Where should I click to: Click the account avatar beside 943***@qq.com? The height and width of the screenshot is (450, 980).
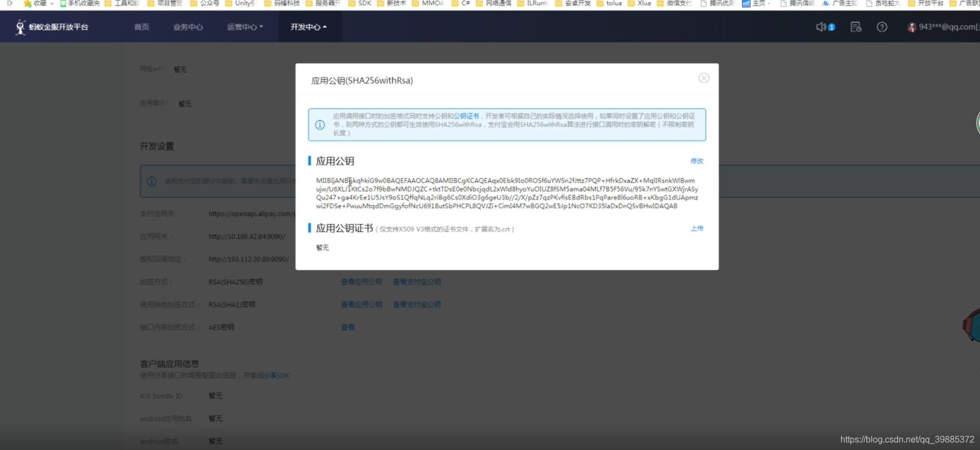tap(912, 27)
